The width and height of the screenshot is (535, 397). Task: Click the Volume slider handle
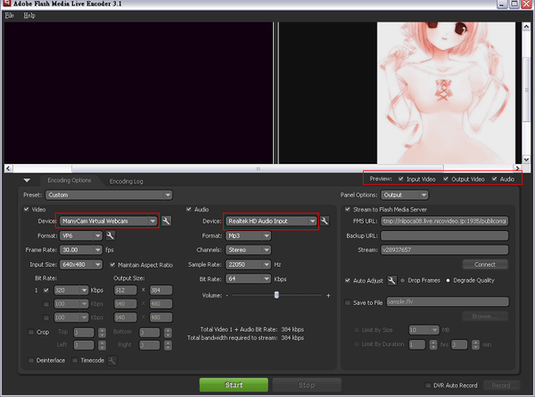pos(276,295)
